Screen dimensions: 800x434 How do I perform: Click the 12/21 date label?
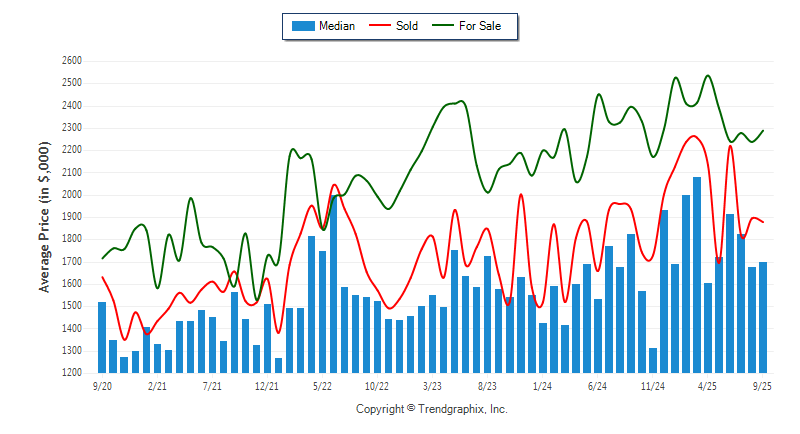tap(267, 384)
